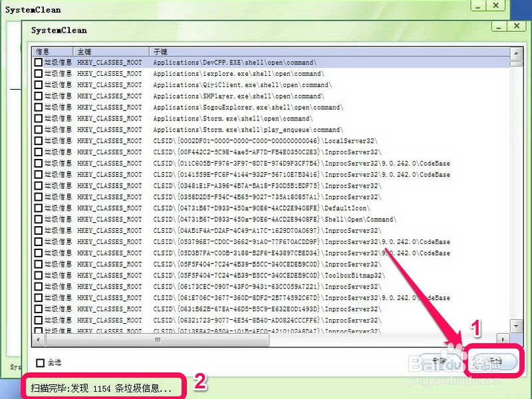Tick the checkbox for CLSID {00F442C2 entry
Screen dimensions: 532x399
39,152
